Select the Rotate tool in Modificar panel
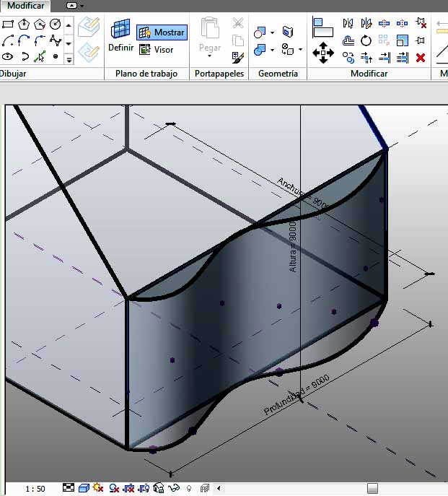This screenshot has height=496, width=448. point(366,40)
